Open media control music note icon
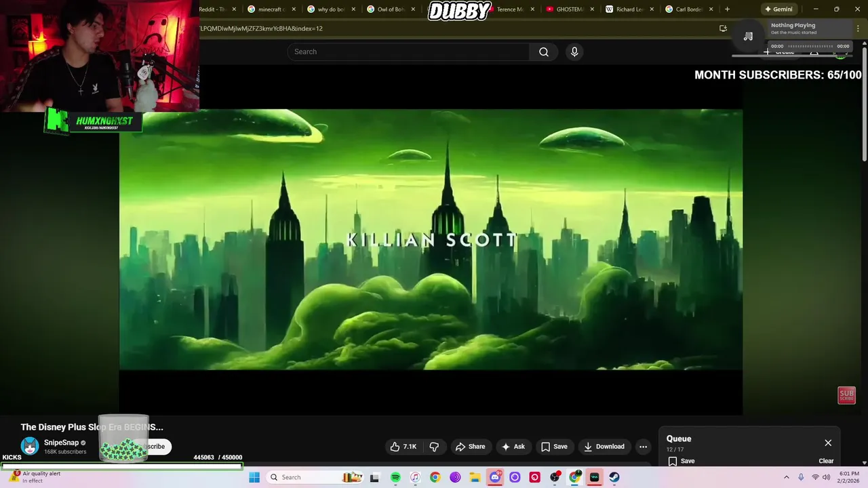Screen dimensions: 868x488 748,36
